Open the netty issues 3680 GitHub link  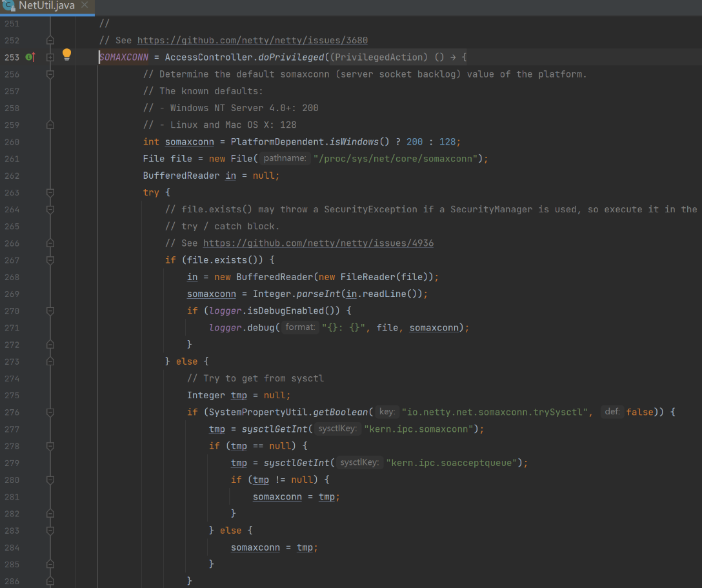[252, 40]
